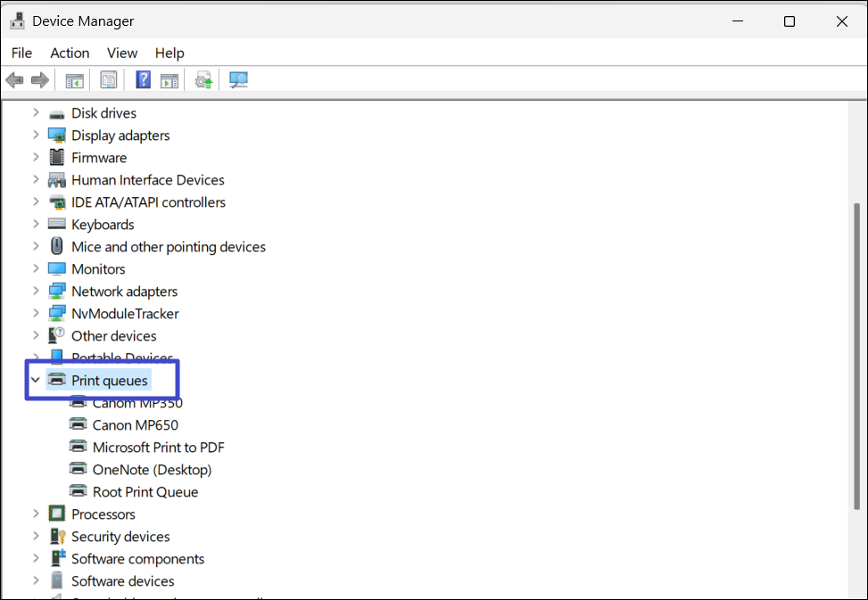The height and width of the screenshot is (600, 868).
Task: Click the Show/Hide Console Tree toolbar icon
Action: tap(74, 81)
